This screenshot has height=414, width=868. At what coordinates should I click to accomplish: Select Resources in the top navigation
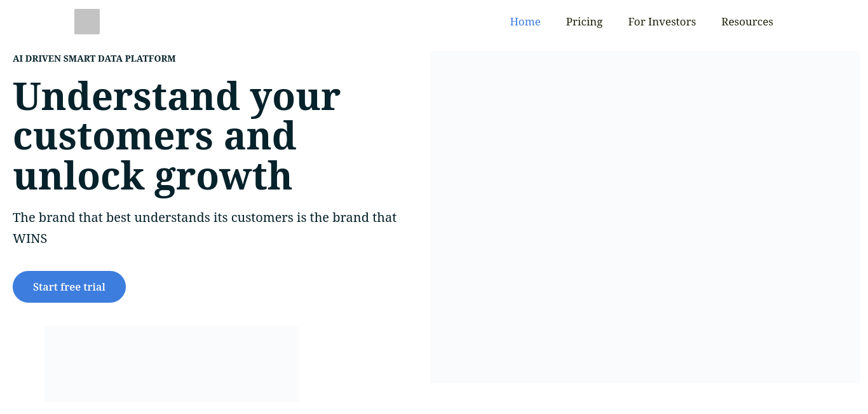747,22
